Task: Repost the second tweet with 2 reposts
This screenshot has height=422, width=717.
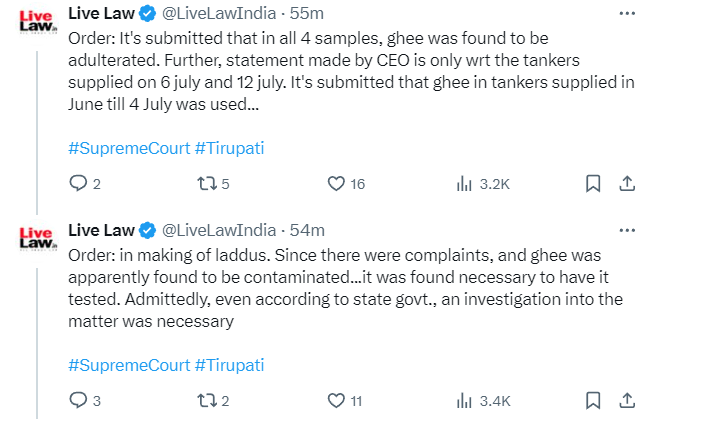Action: coord(207,401)
